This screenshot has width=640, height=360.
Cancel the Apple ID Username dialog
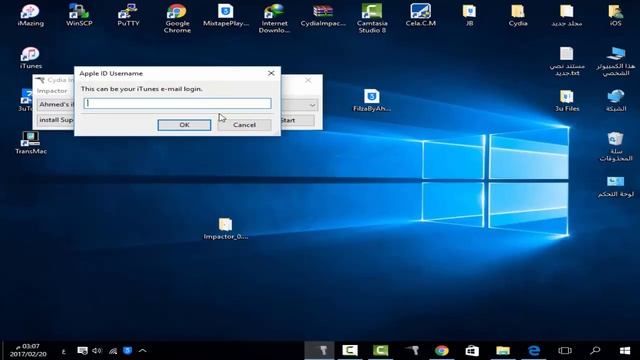[x=244, y=125]
